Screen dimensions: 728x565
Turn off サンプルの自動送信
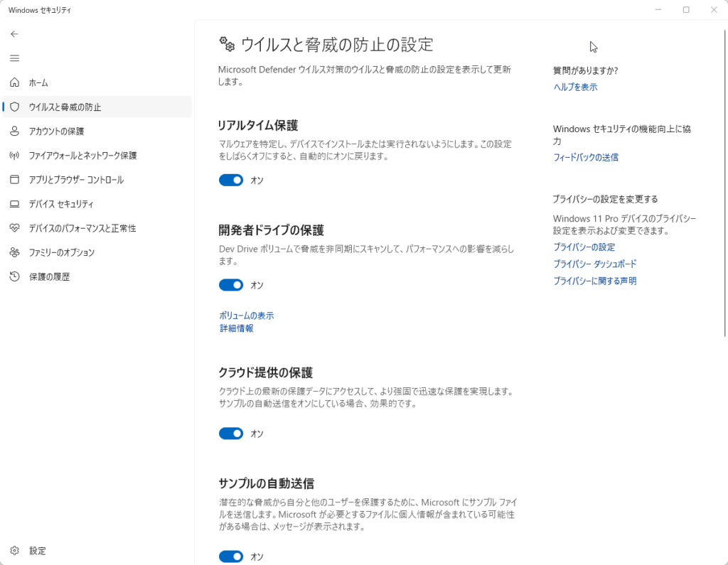230,556
